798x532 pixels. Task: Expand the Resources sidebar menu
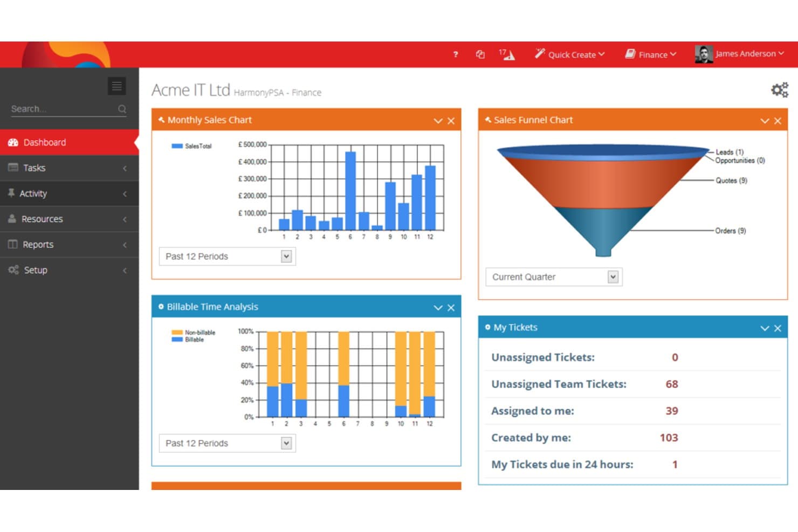pos(69,219)
